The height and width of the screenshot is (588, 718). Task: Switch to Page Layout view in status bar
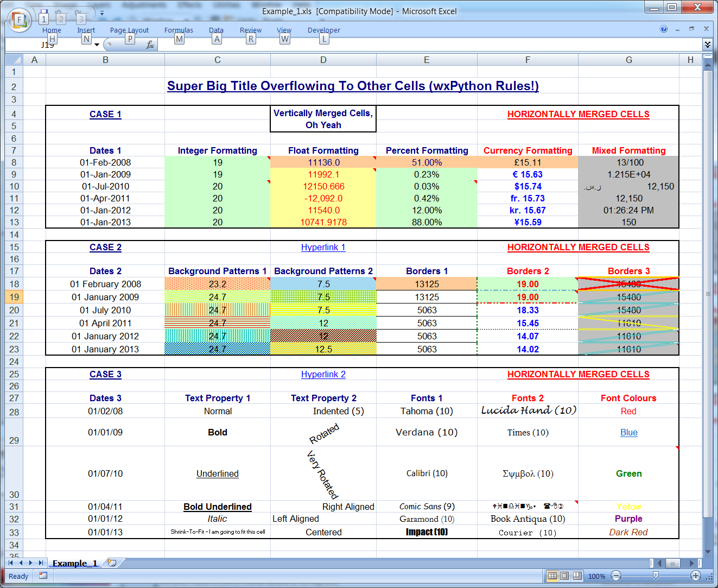(564, 576)
